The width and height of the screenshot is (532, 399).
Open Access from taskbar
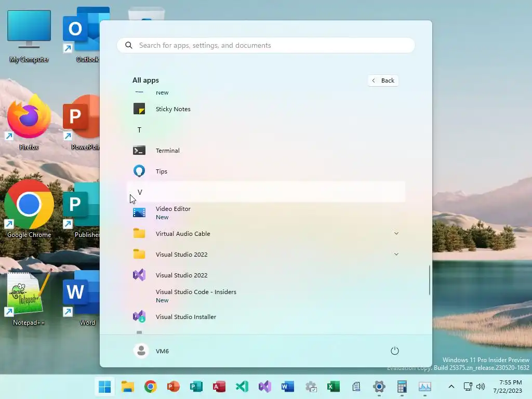coord(219,387)
